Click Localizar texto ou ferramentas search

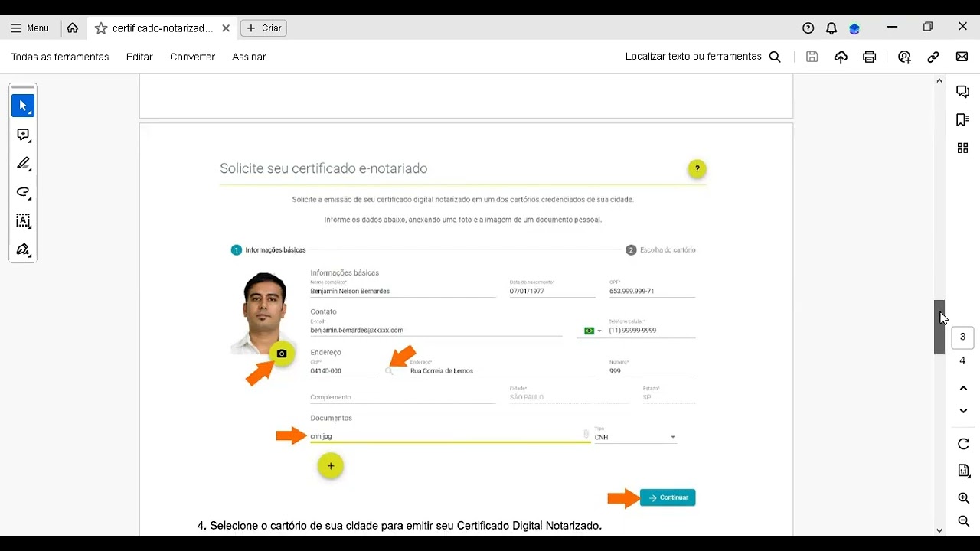[x=703, y=57]
